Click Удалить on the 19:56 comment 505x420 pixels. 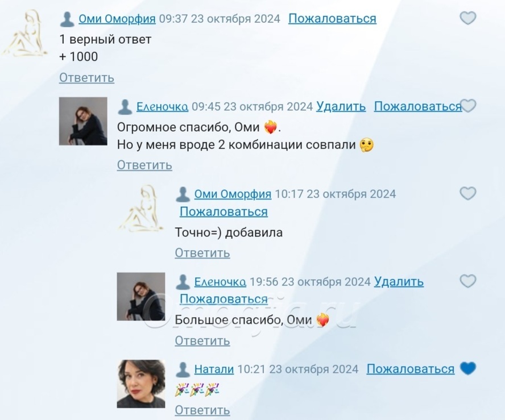399,281
